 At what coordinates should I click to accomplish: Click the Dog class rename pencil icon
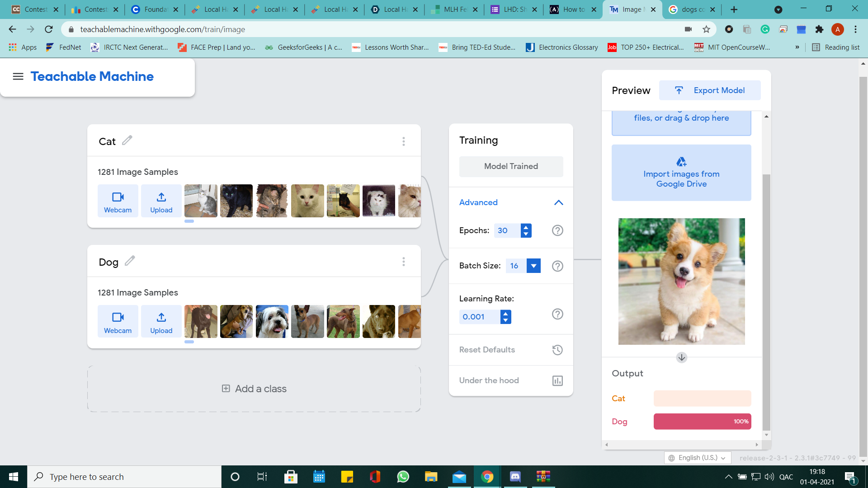coord(130,261)
